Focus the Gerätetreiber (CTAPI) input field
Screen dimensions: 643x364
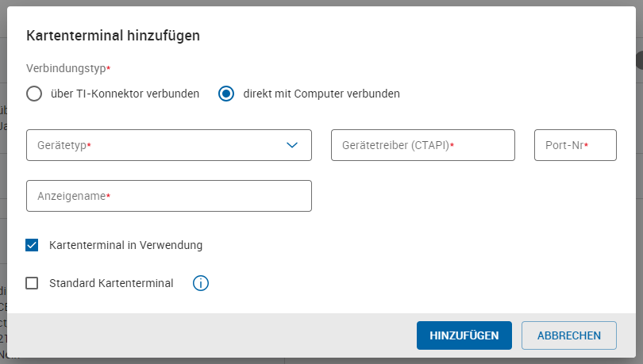[422, 145]
